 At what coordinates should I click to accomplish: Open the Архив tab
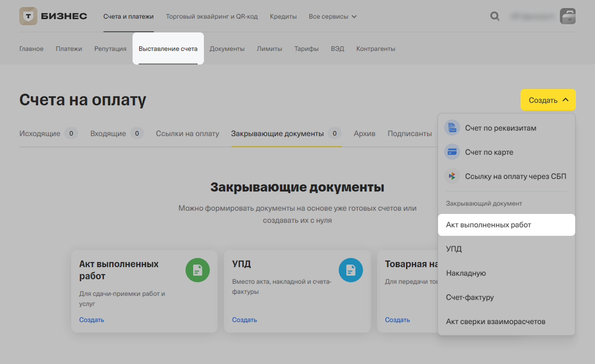364,133
